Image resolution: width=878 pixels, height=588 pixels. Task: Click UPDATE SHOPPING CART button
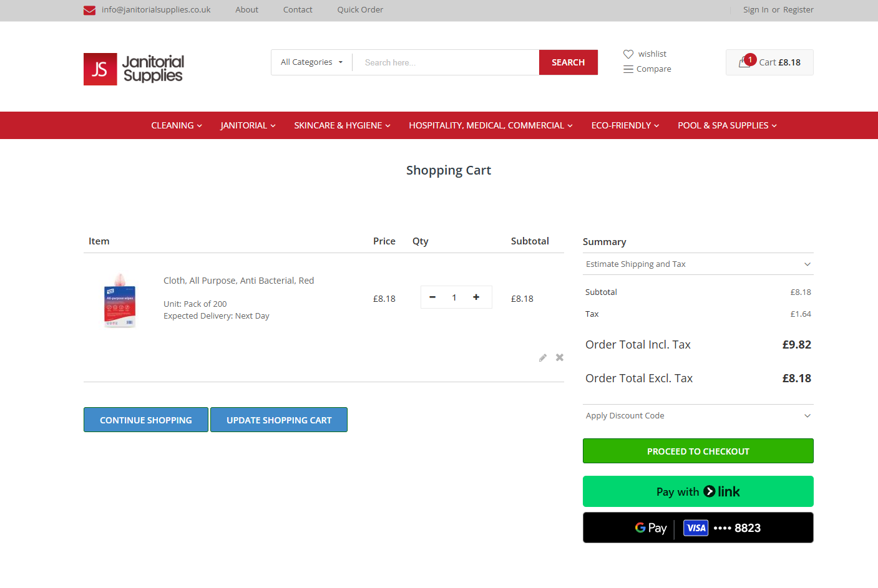(279, 420)
